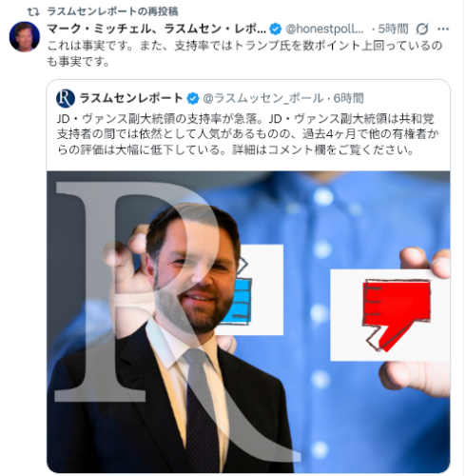Click the repost arrows icon above the post

[x=33, y=11]
